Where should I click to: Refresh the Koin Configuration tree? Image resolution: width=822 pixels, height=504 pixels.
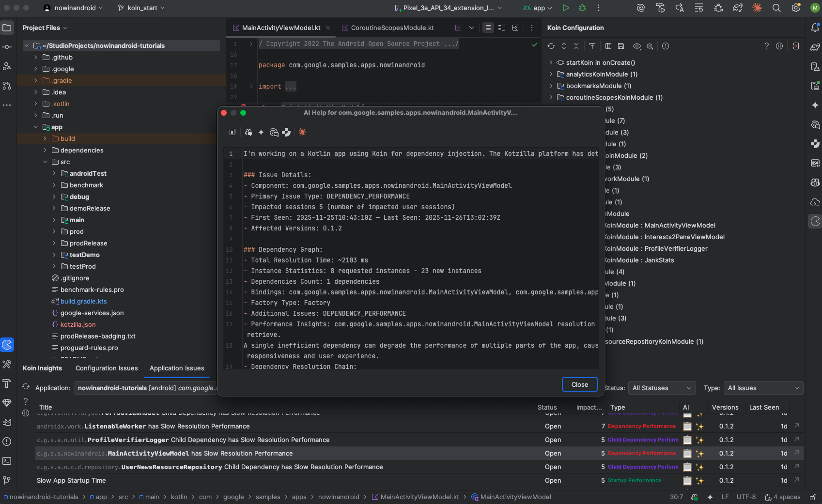(x=551, y=46)
